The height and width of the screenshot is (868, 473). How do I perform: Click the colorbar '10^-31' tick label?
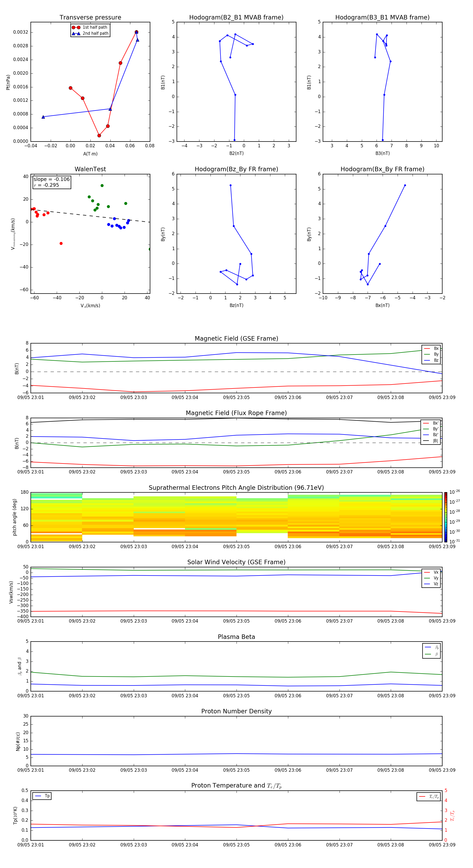click(455, 542)
